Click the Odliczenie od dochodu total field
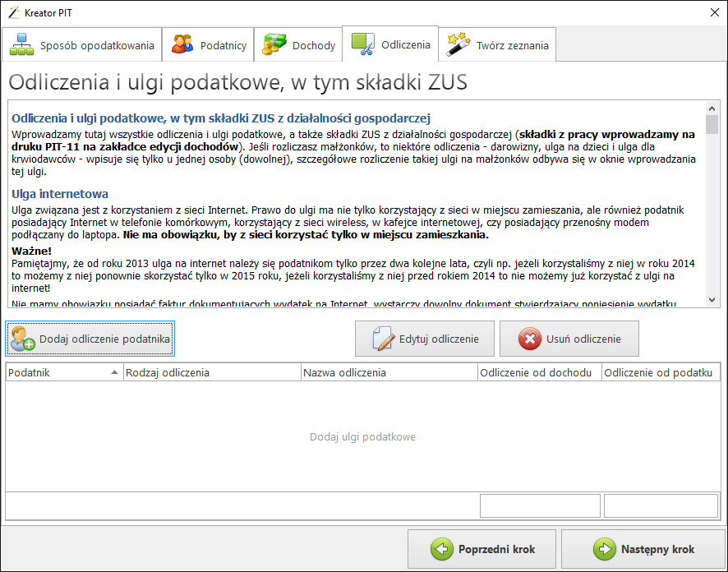This screenshot has height=572, width=728. click(539, 505)
